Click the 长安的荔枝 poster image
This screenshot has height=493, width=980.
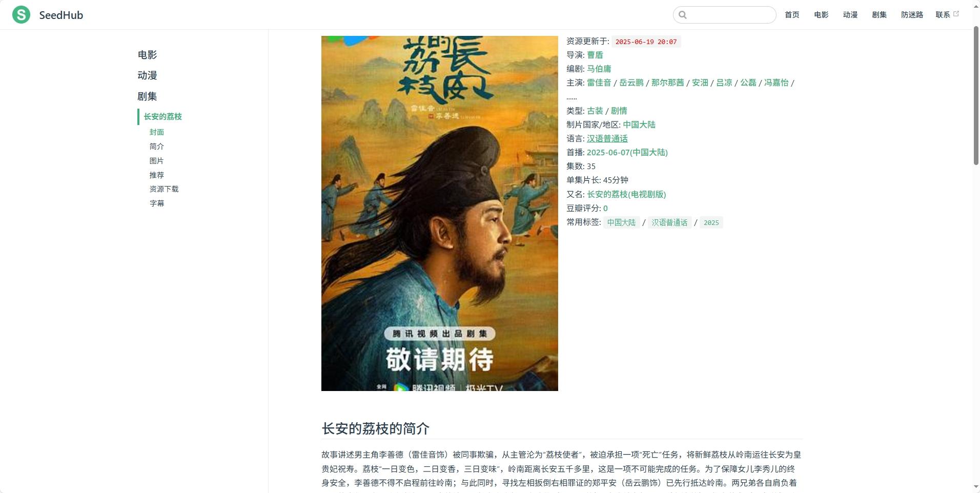439,213
